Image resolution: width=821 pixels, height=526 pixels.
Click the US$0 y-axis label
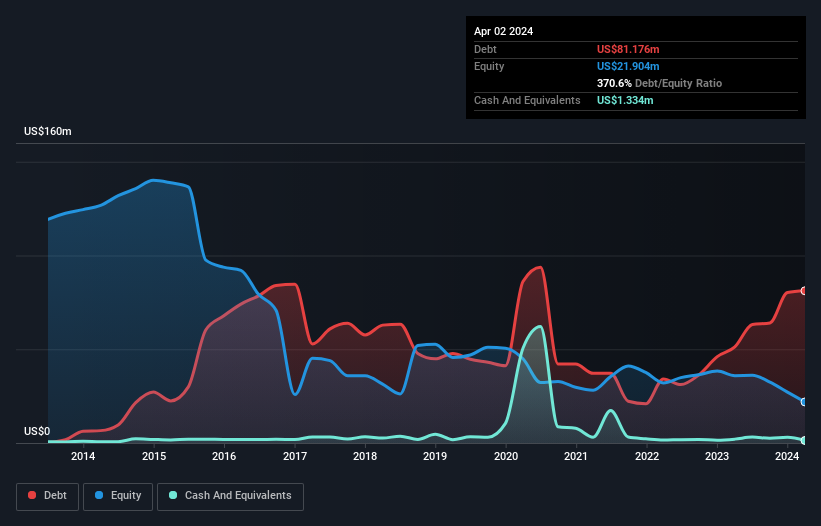pyautogui.click(x=37, y=431)
